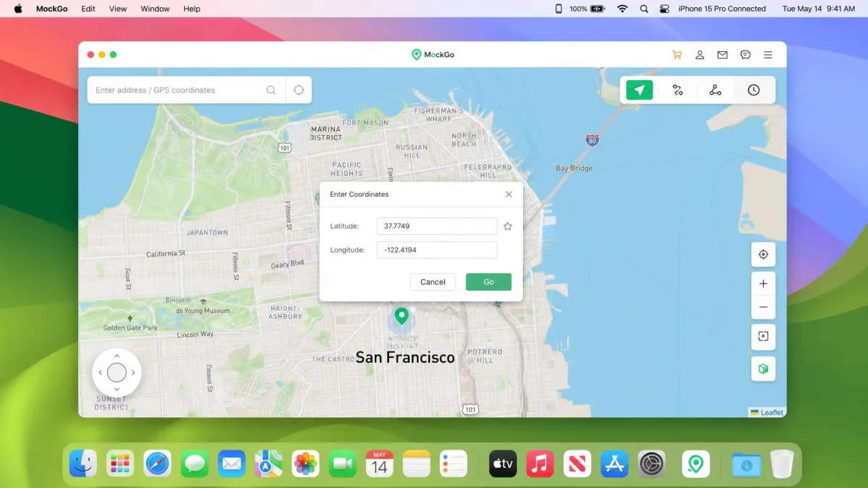Screen dimensions: 868x488
Task: Click the date and time in menu bar
Action: (x=818, y=9)
